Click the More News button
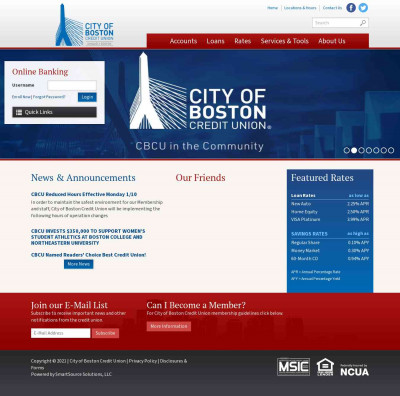Screen dimensions: 400x396 (79, 264)
